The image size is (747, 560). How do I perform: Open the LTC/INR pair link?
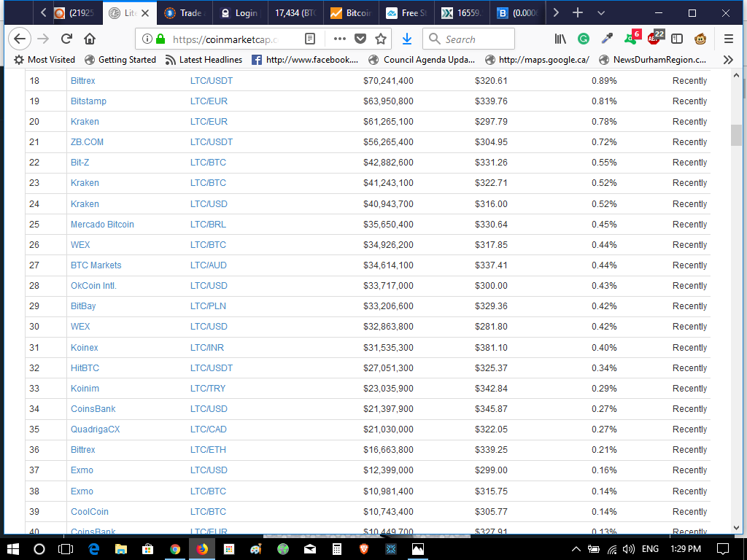(206, 348)
